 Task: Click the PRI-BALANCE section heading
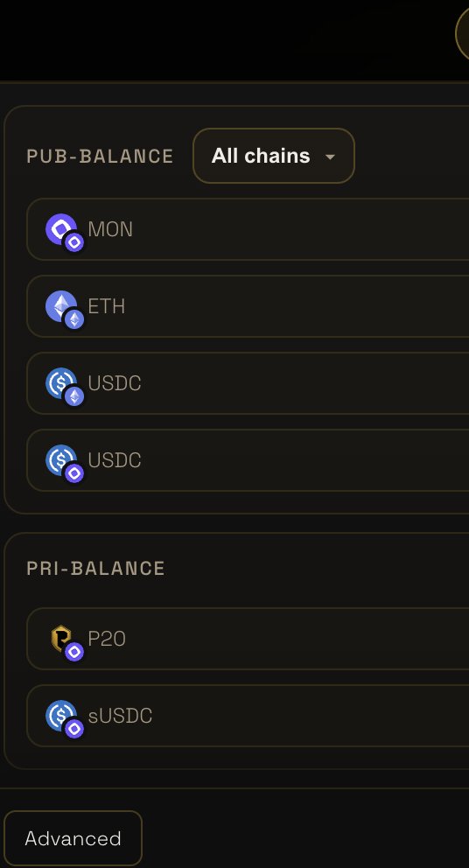(95, 569)
